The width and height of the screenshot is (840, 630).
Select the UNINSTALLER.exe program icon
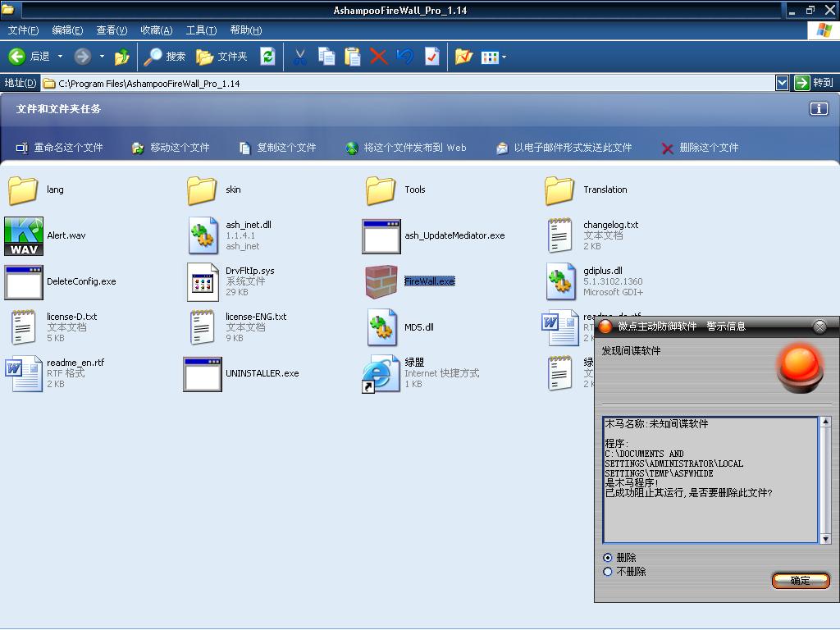203,374
